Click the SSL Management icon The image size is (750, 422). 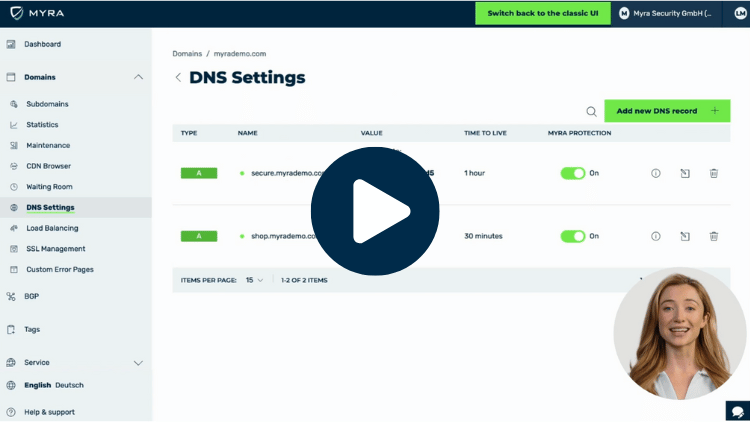pyautogui.click(x=14, y=249)
